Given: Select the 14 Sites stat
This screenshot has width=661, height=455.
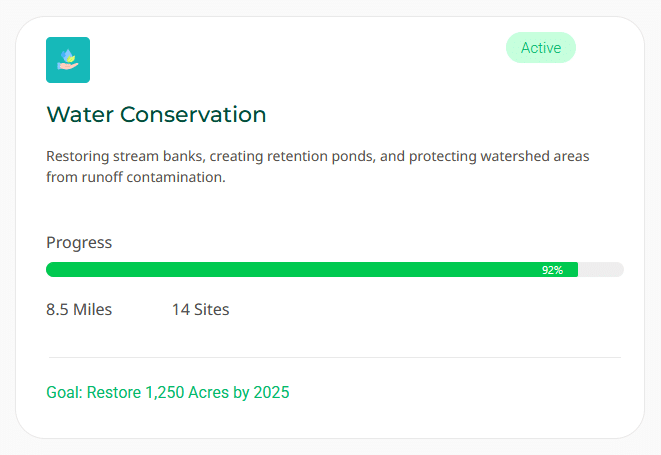Looking at the screenshot, I should coord(200,310).
